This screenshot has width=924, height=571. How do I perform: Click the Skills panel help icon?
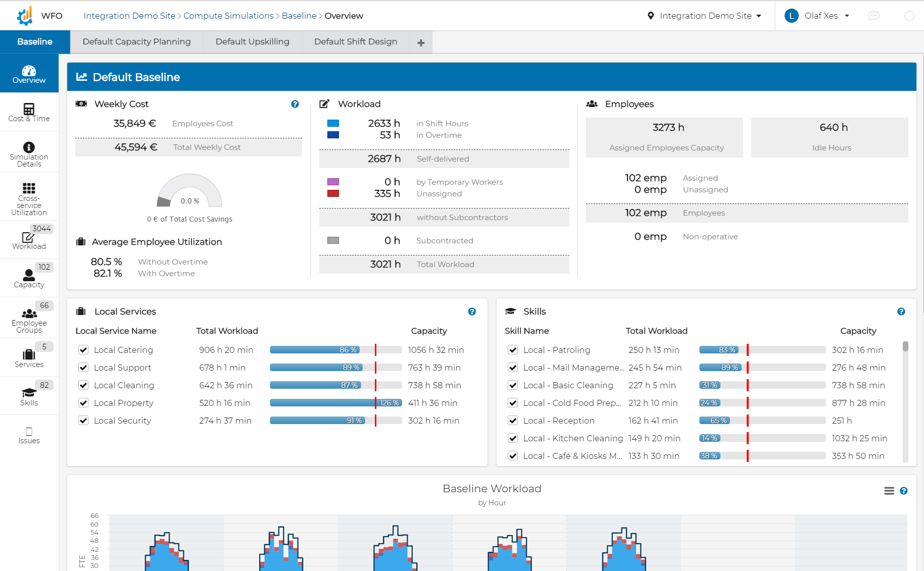901,312
